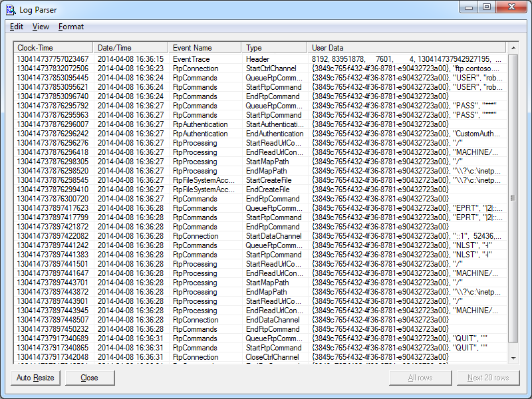This screenshot has width=532, height=399.
Task: Select the StartAuthentication row
Action: point(199,124)
